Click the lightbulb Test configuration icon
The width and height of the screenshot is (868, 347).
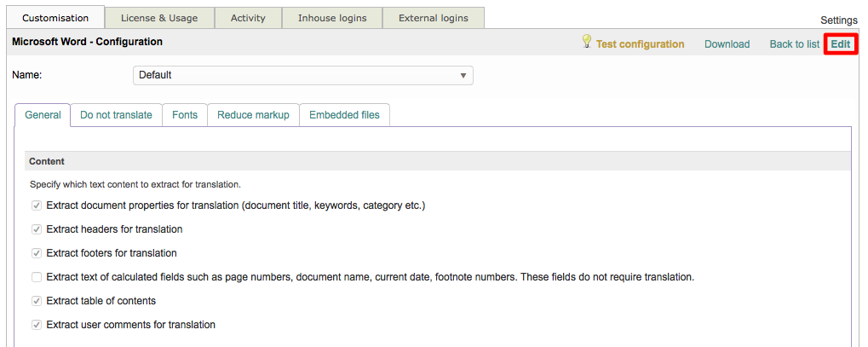coord(586,42)
